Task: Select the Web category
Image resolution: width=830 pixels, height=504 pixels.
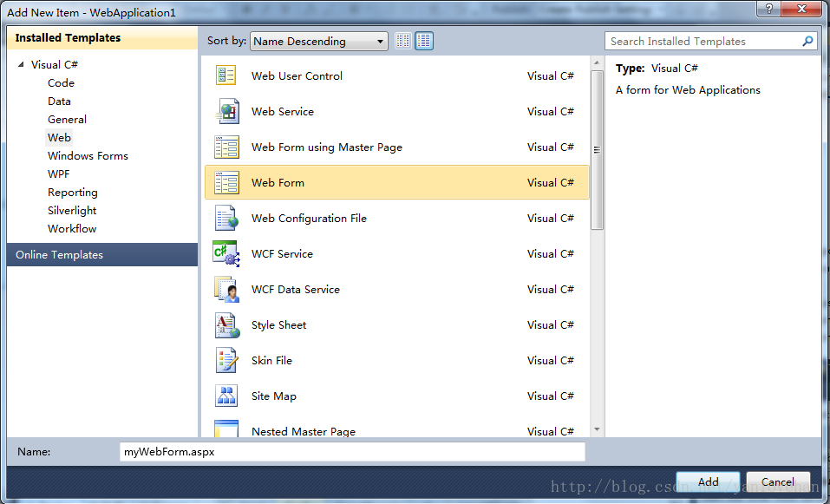Action: (x=59, y=138)
